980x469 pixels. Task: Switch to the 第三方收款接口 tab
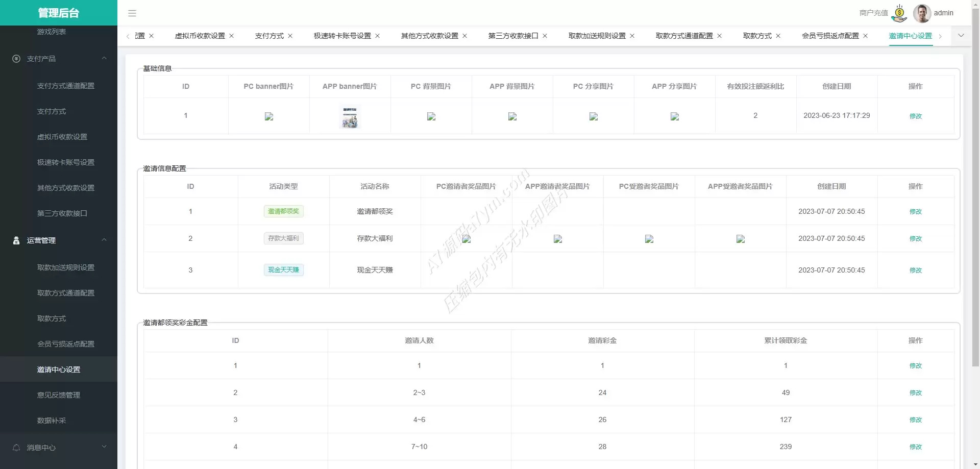(x=513, y=36)
